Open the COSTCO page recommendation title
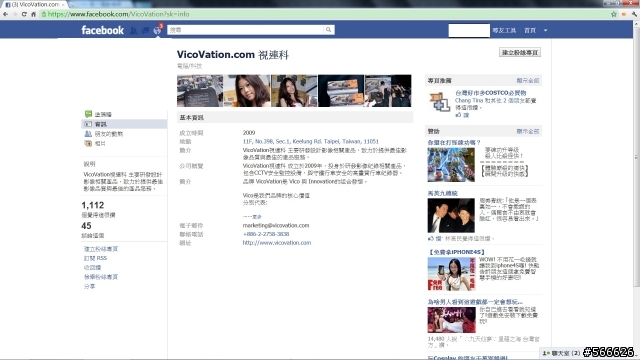The width and height of the screenshot is (640, 360). 491,93
